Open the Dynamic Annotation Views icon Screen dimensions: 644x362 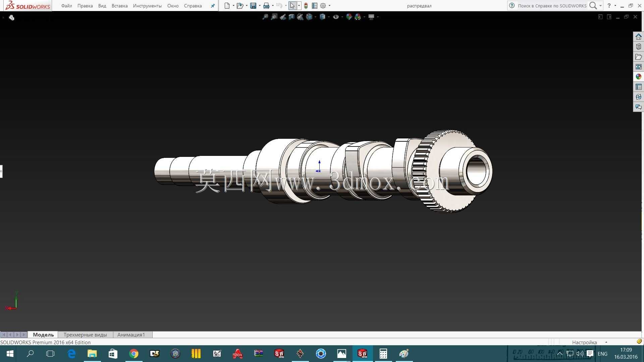(x=300, y=17)
